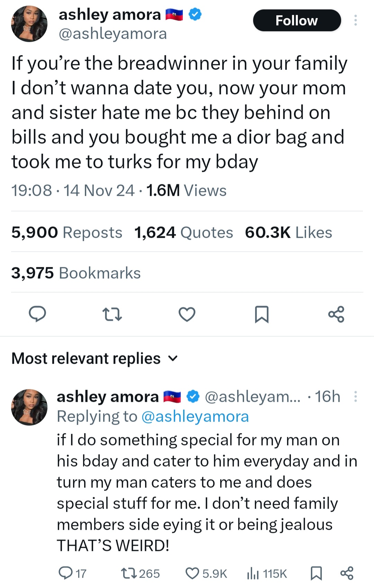View the 5,900 Reposts list

coord(66,232)
